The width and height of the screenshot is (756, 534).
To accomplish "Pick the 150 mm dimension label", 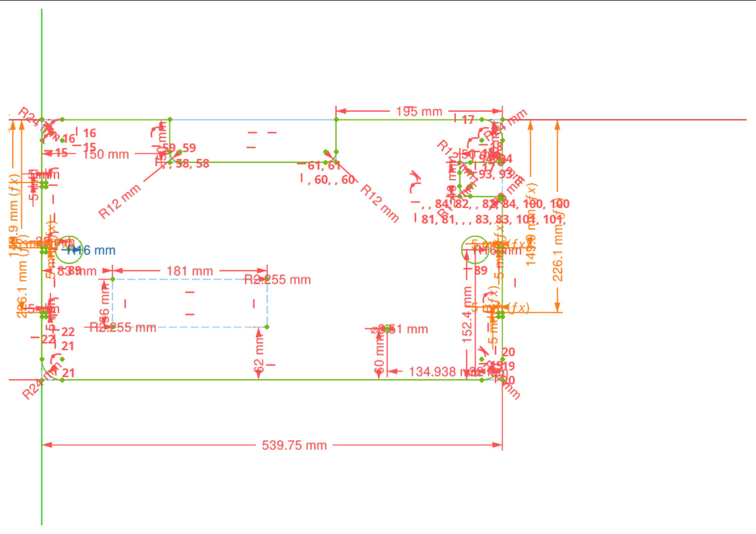I will click(x=106, y=154).
